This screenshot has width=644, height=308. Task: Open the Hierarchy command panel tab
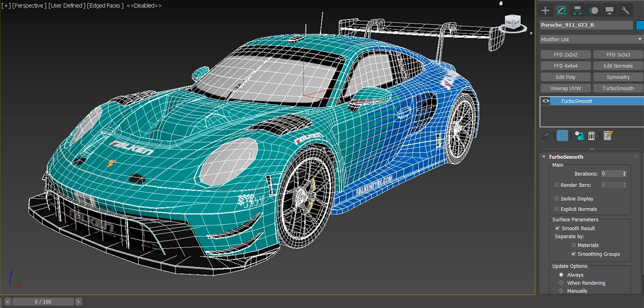577,10
